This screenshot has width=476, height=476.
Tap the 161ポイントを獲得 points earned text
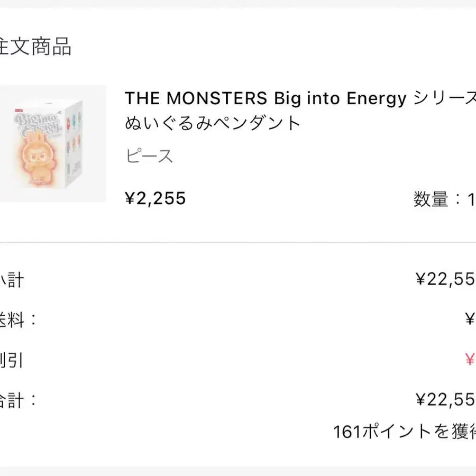[405, 432]
